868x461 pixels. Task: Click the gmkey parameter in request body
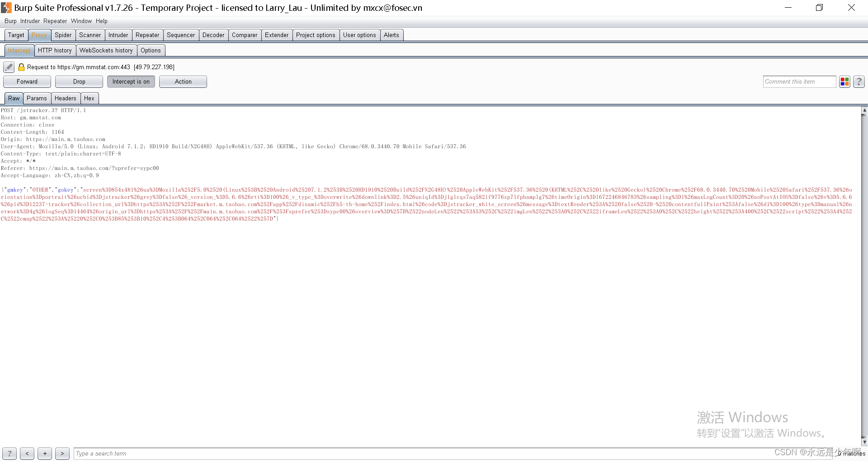coord(15,190)
